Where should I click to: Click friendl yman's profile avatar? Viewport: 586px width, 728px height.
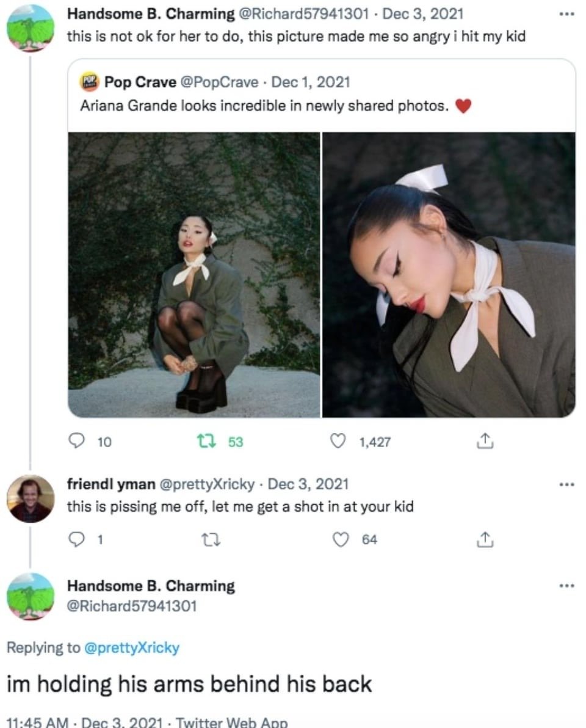pos(31,498)
